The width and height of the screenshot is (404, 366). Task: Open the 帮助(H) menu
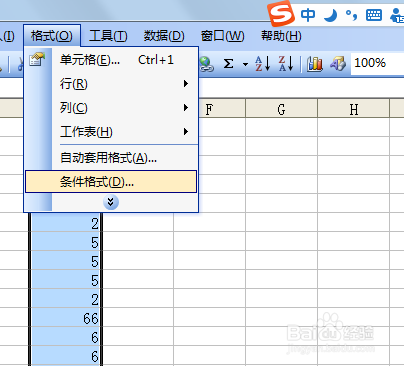tap(281, 35)
